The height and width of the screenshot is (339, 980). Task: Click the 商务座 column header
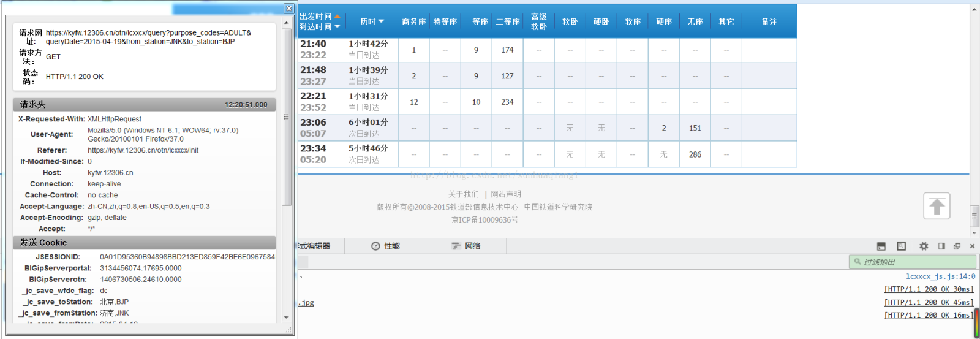tap(413, 21)
